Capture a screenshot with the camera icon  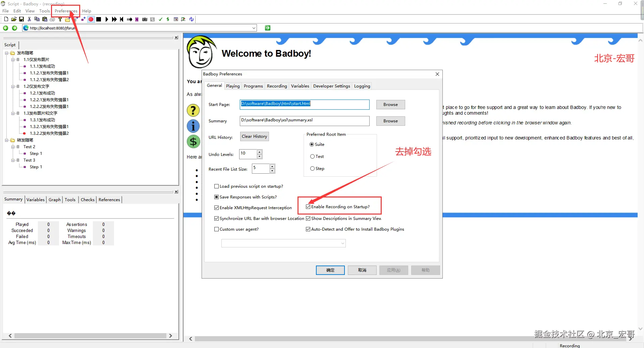(145, 19)
